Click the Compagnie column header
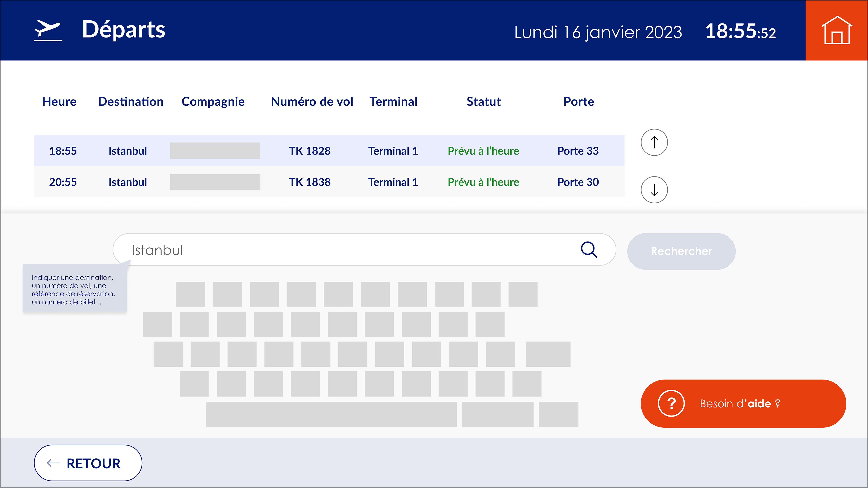 point(213,102)
